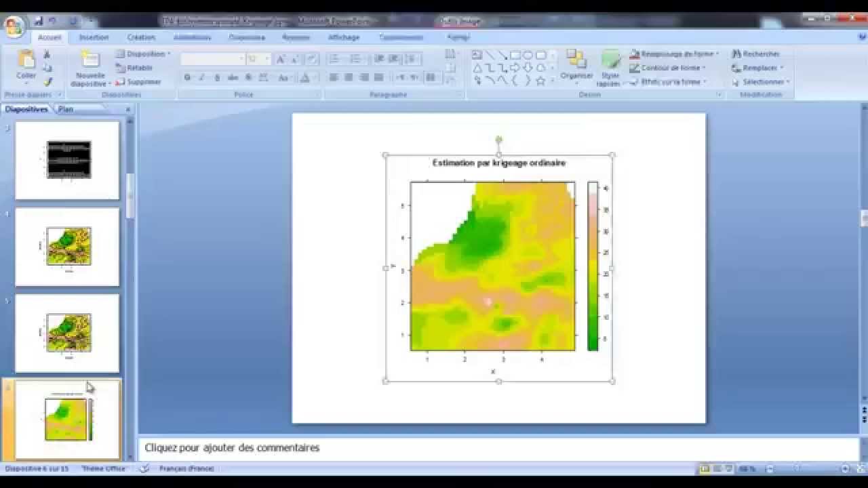The image size is (868, 488).
Task: Open the Création ribbon tab
Action: [x=141, y=37]
